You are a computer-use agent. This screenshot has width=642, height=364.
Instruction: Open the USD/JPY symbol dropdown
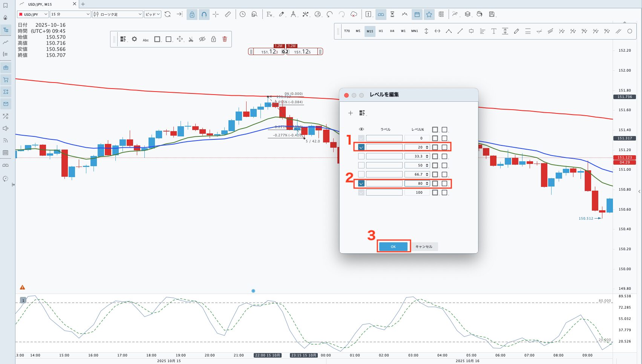coord(33,14)
